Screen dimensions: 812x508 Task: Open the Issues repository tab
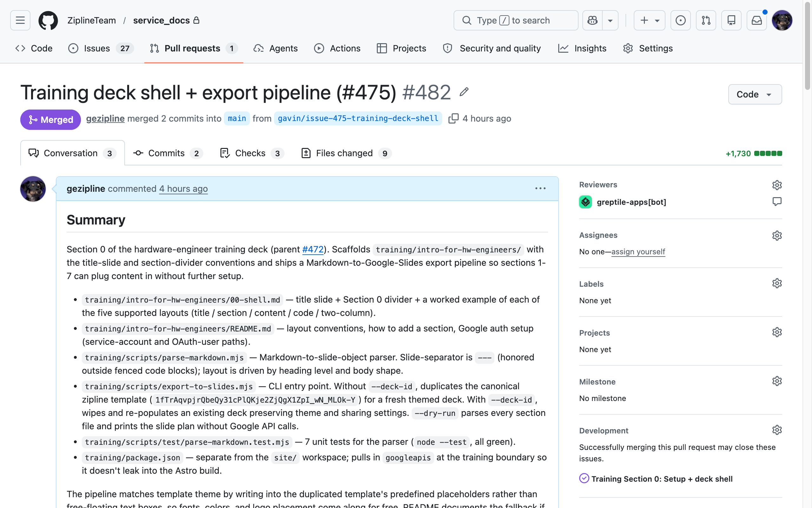101,48
